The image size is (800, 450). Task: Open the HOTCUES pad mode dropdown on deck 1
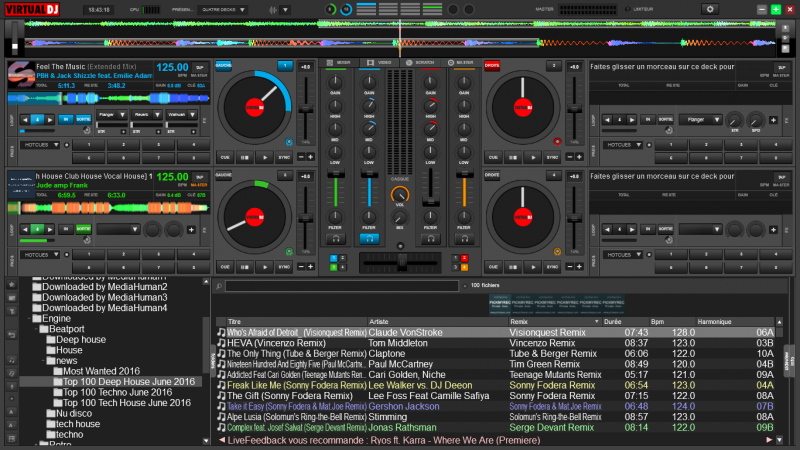(x=38, y=144)
